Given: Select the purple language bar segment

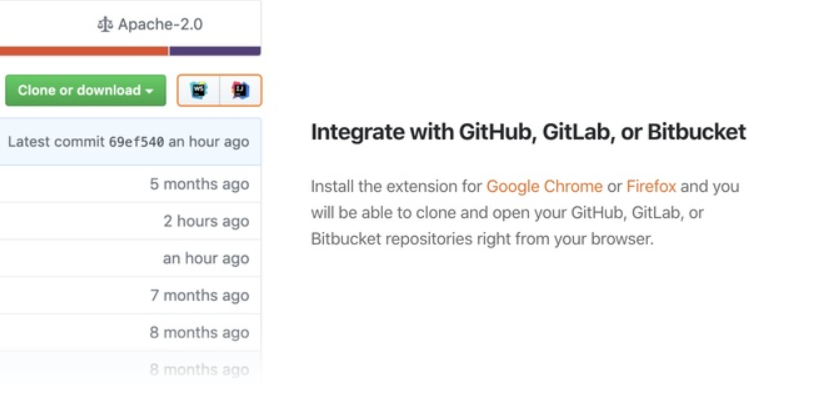Looking at the screenshot, I should click(x=215, y=51).
